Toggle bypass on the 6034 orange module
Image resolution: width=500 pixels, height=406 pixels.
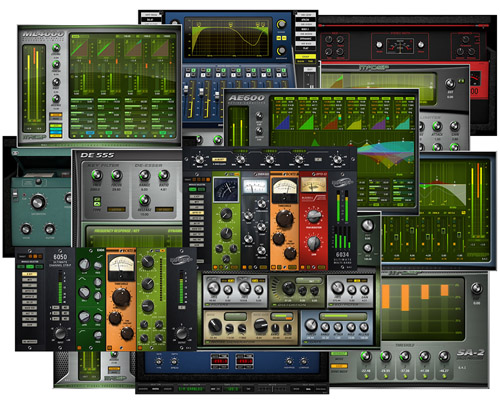273,267
